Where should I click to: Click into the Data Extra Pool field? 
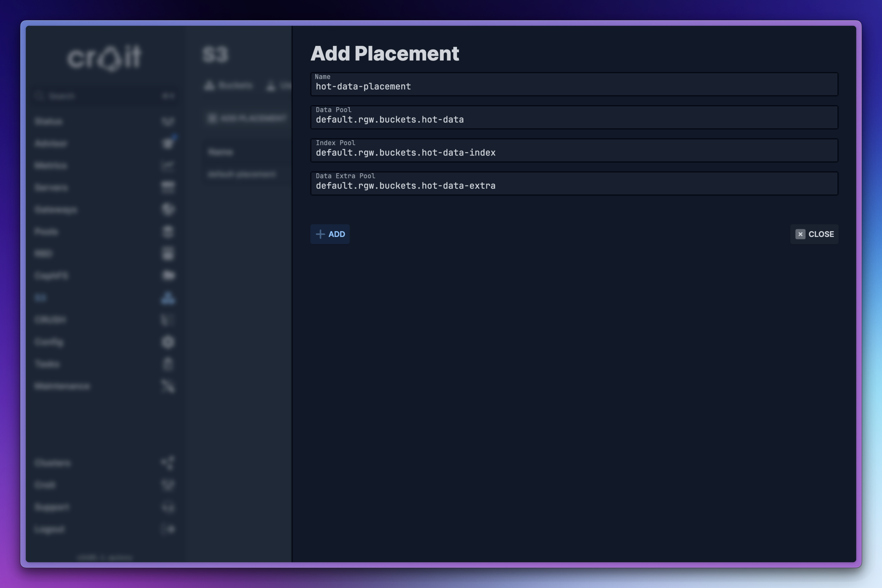574,186
